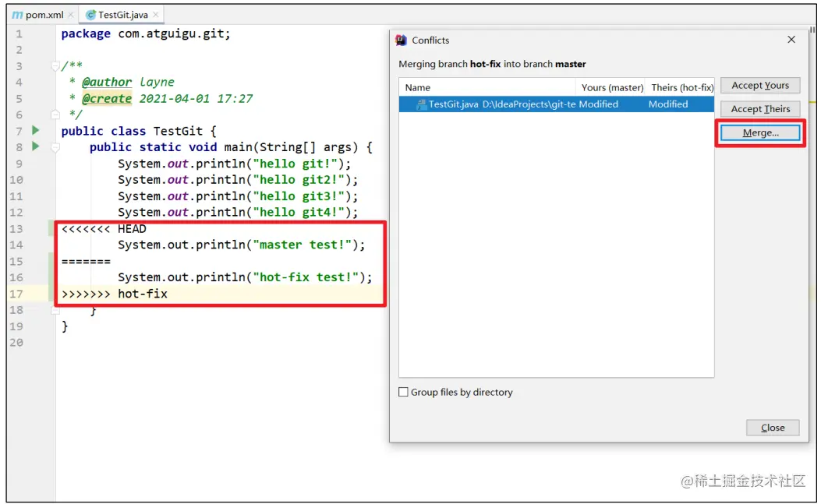Click the fold end marker at line 6
Screen dimensions: 821x504
[55, 114]
